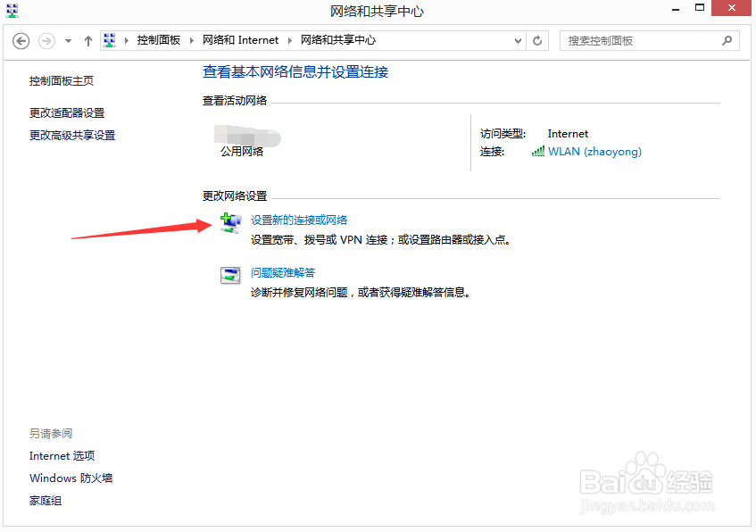Open 更改高级共享设置
Screen dimensions: 756x532
pyautogui.click(x=71, y=135)
